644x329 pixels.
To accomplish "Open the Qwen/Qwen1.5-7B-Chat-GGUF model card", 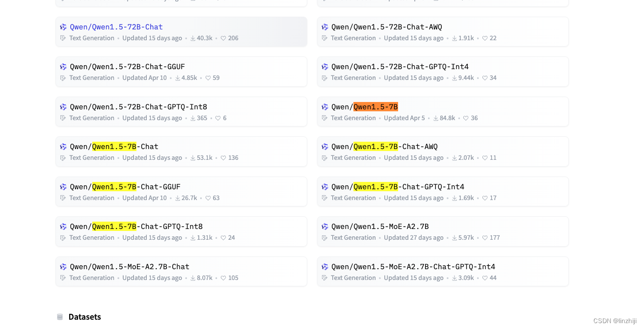I will pos(181,192).
